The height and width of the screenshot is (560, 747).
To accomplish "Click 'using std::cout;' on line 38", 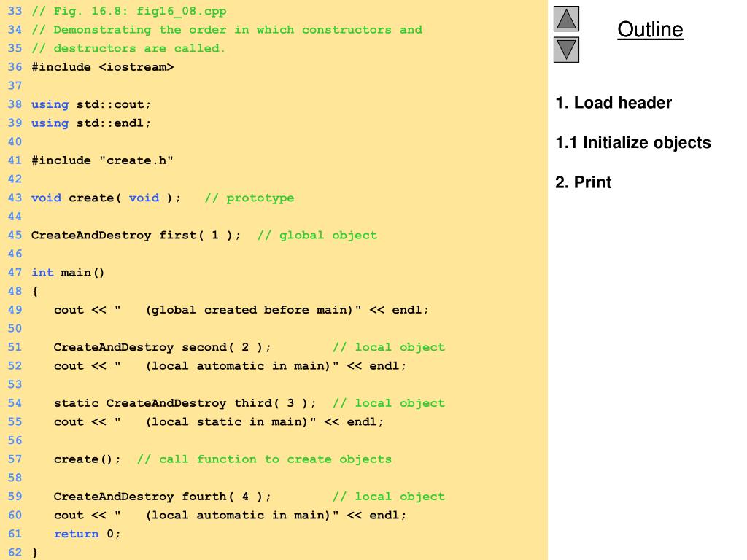I will (91, 104).
